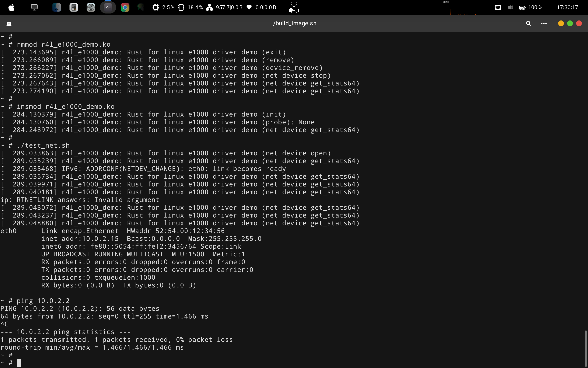Click the '(exit)' log line at 273.143695
Image resolution: width=588 pixels, height=368 pixels.
143,52
